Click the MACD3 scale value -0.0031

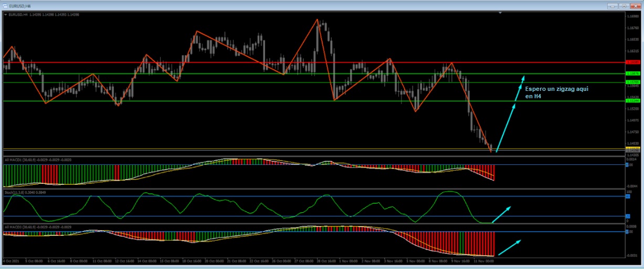click(x=631, y=255)
